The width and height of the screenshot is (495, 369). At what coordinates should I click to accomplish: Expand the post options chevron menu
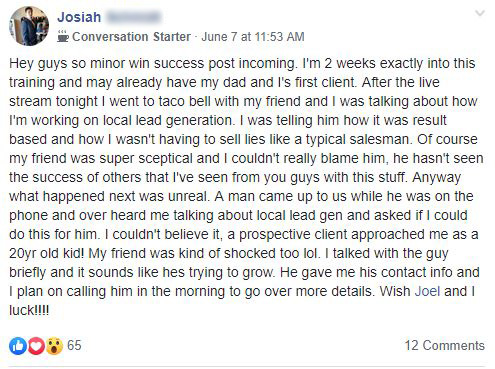(480, 13)
